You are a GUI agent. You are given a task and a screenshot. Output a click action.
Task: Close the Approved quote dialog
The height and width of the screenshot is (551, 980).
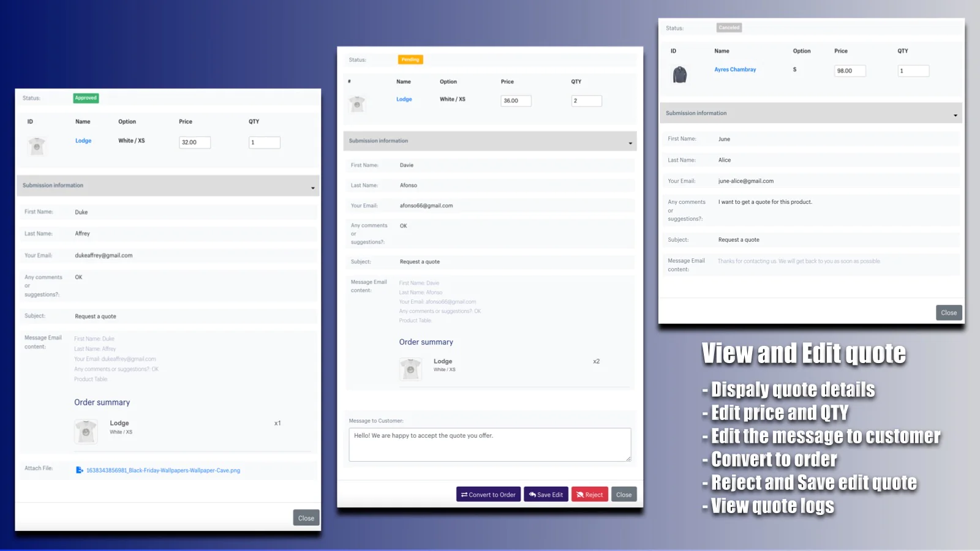[x=306, y=518]
